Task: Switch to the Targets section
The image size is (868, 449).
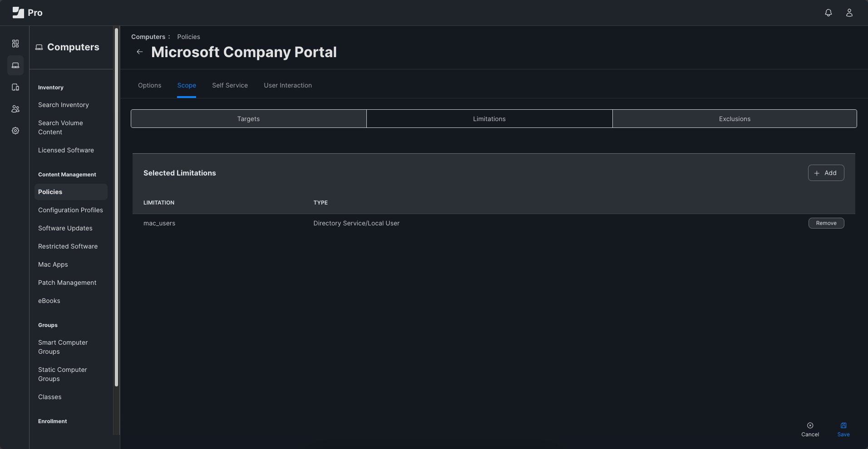Action: 248,119
